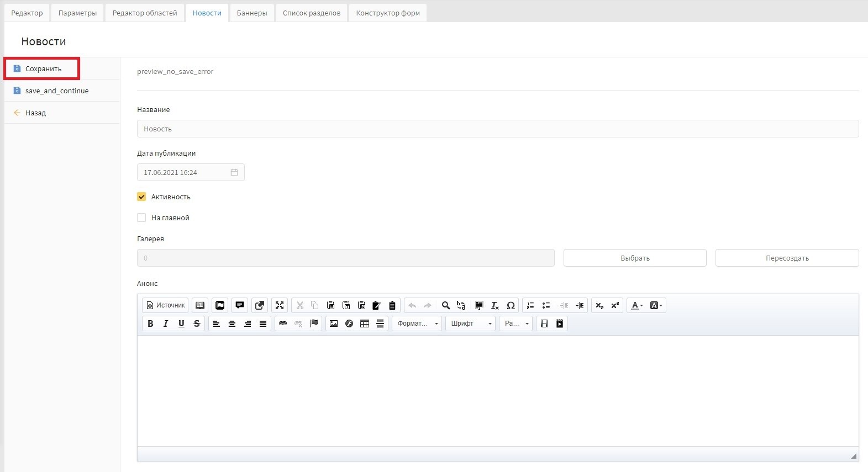
Task: Insert a numbered list
Action: [530, 305]
